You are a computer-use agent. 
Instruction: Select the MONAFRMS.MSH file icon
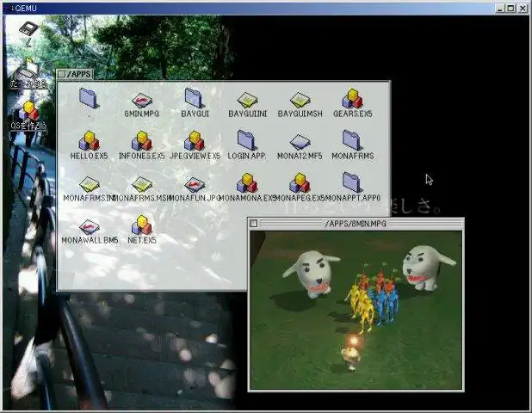pyautogui.click(x=142, y=184)
